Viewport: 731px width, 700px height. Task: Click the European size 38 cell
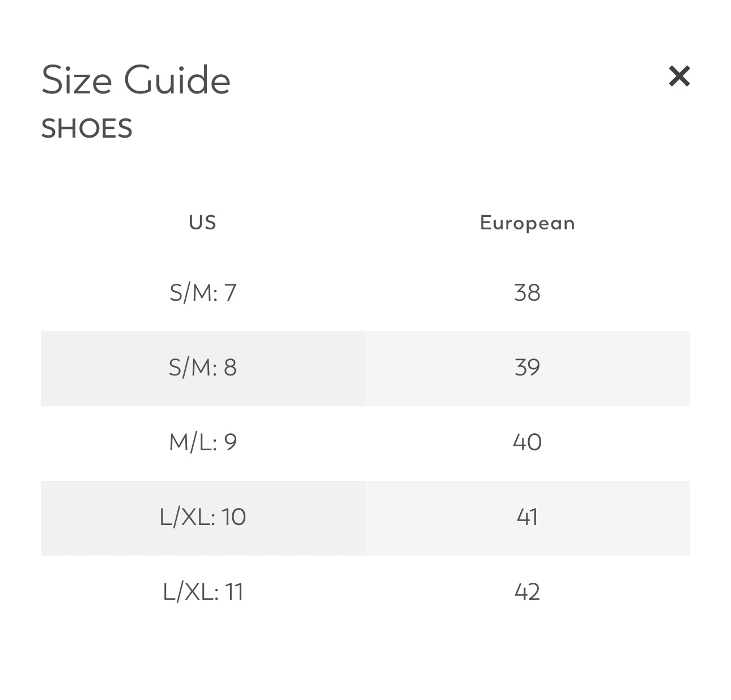[x=528, y=293]
